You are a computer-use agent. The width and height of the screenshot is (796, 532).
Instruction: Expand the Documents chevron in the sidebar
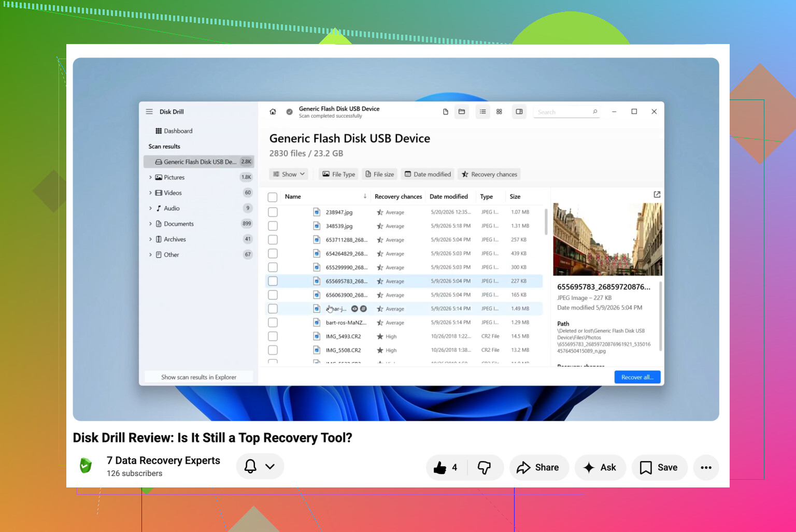pos(150,224)
